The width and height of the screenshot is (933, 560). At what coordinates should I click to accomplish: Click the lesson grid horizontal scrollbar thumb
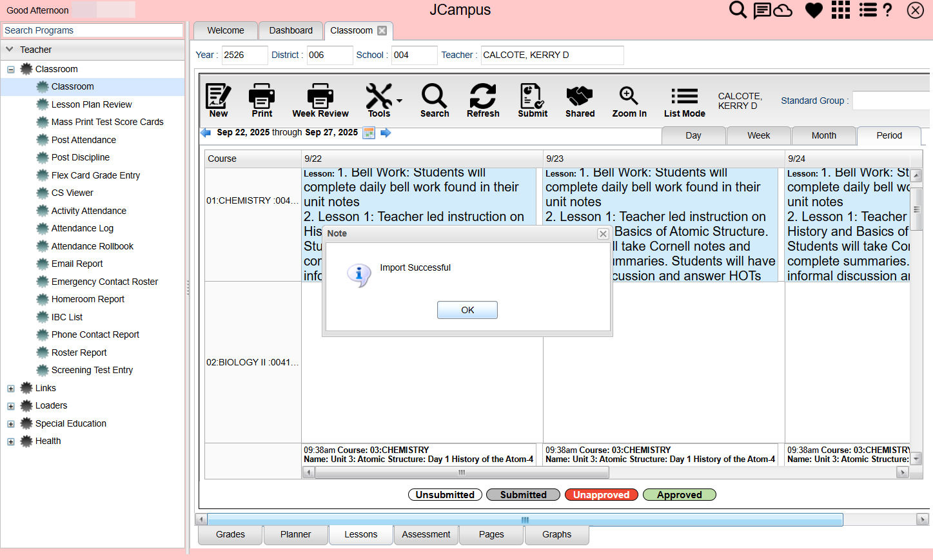(462, 472)
